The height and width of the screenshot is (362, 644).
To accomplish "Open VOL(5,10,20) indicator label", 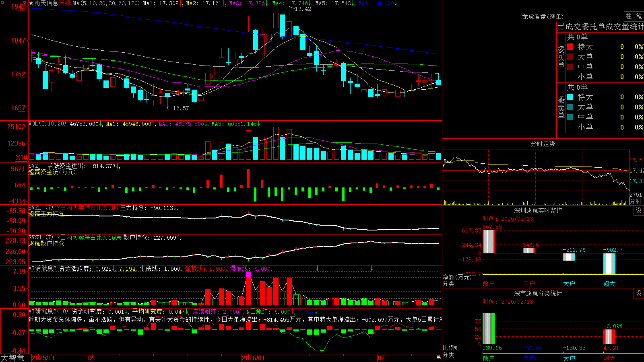I will tap(47, 123).
